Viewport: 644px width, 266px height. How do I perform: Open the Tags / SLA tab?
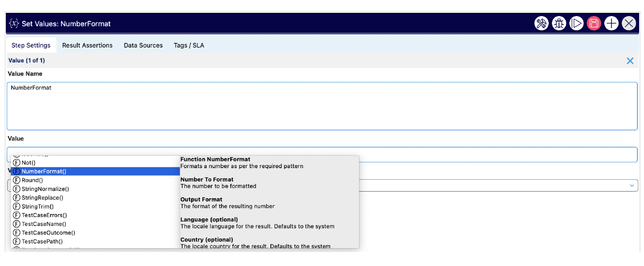point(189,45)
